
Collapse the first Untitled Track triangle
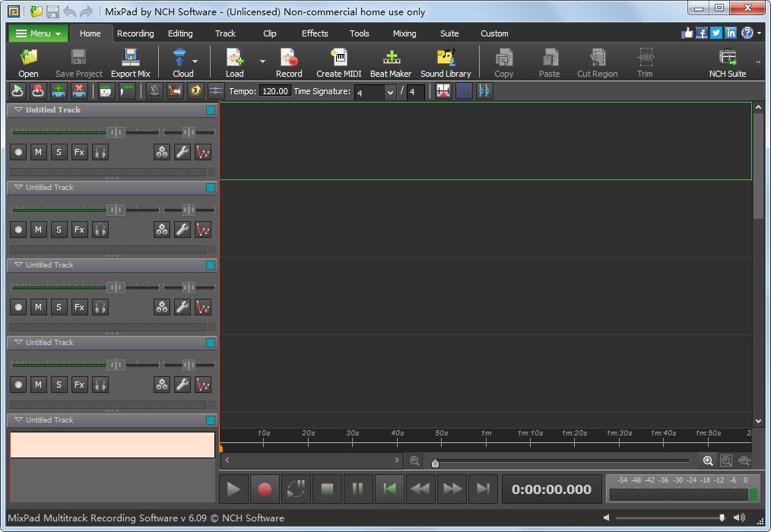coord(18,110)
